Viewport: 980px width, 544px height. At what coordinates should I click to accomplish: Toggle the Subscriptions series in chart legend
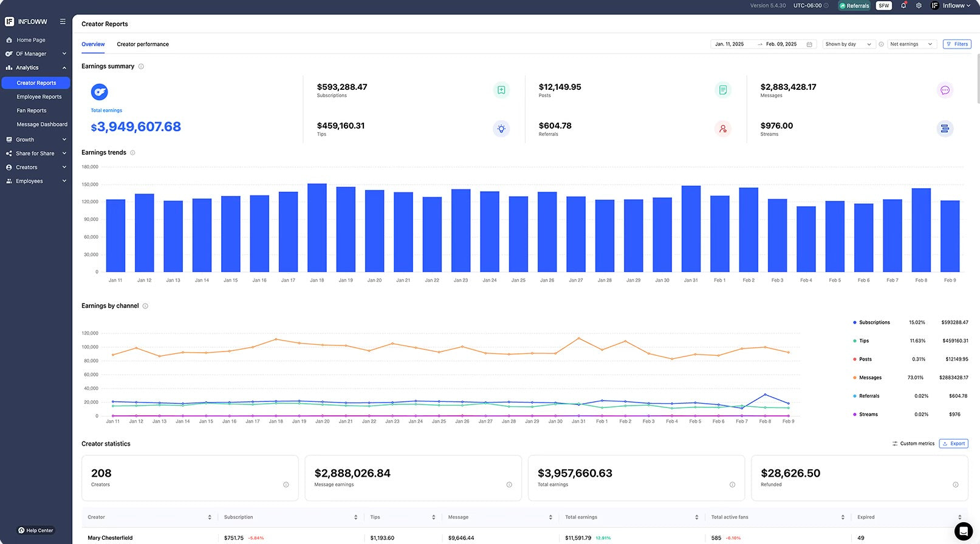874,322
